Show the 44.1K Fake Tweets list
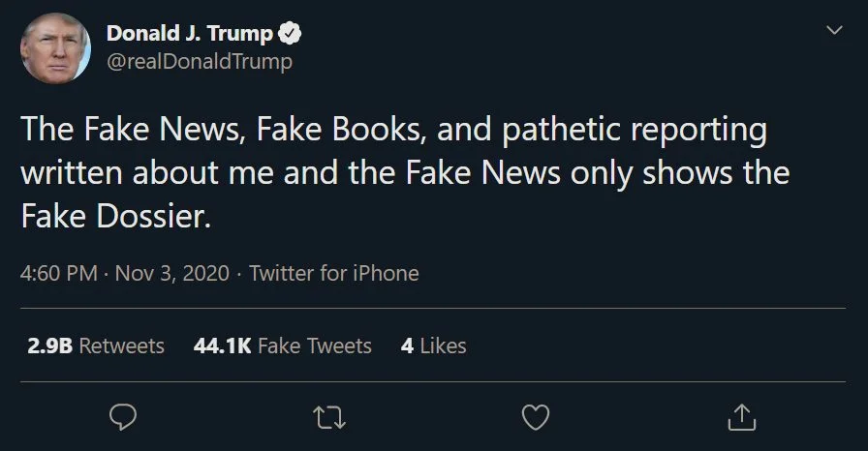 click(x=283, y=346)
